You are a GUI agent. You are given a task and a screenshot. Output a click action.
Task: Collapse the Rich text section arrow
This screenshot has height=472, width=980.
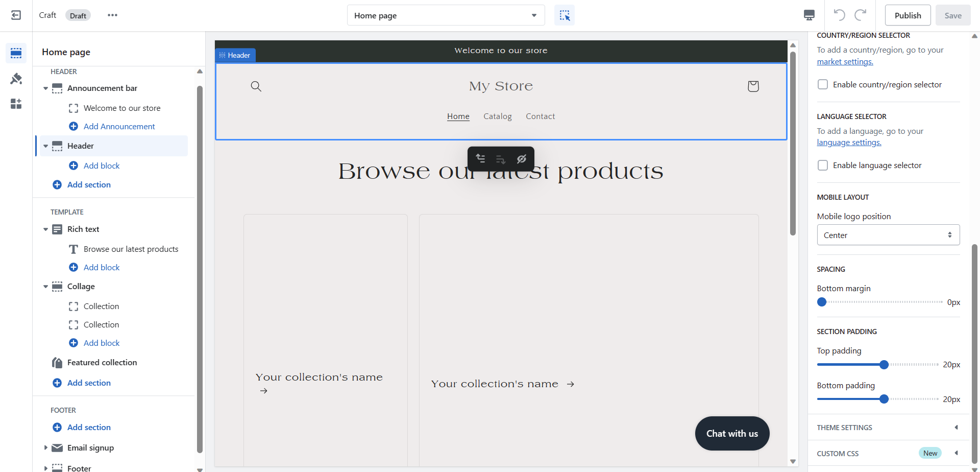[x=45, y=229]
